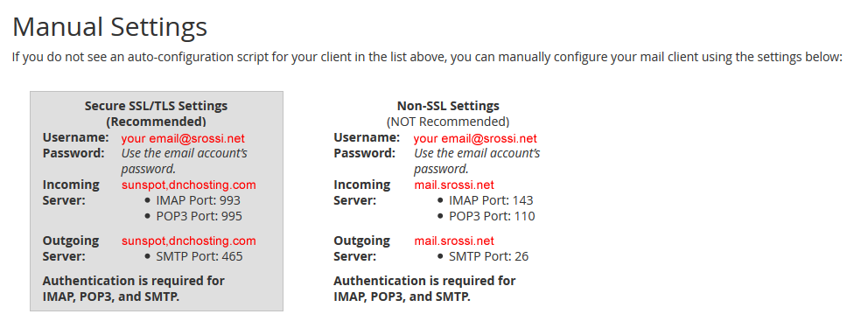Select the IMAP Port: 993 entry
Viewport: 868px width, 328px height.
[x=198, y=200]
